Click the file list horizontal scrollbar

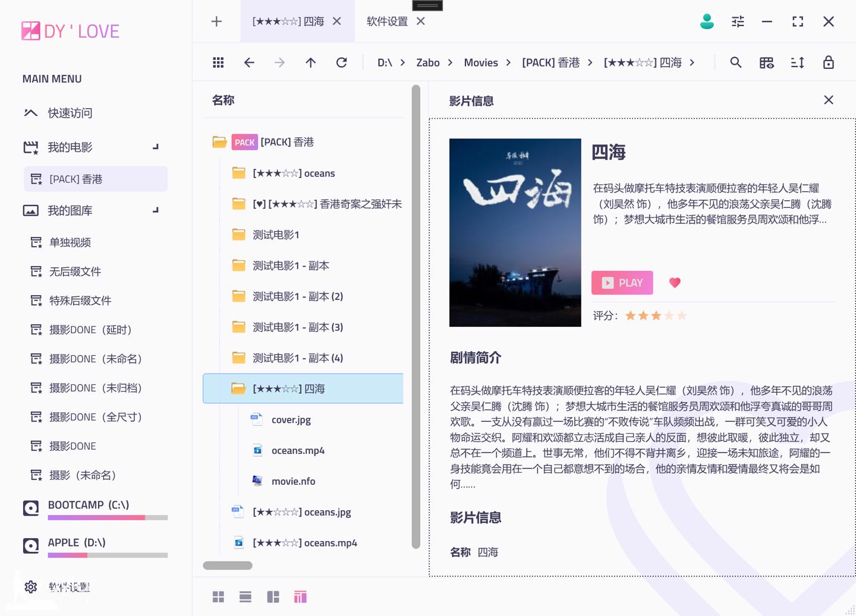[x=228, y=566]
